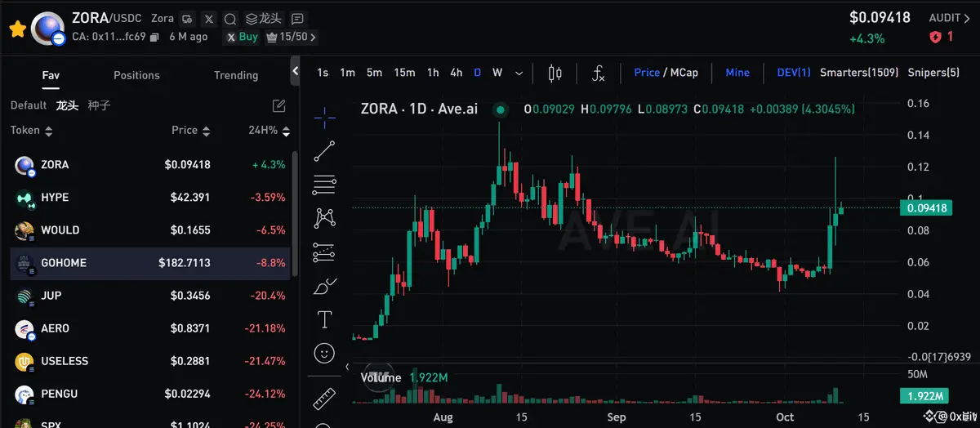Select HYPE row in favorites list
The width and height of the screenshot is (980, 428).
pyautogui.click(x=149, y=198)
